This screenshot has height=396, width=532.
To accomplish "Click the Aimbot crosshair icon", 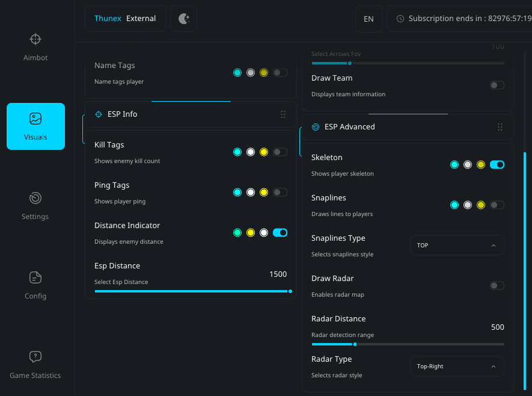I will point(35,40).
